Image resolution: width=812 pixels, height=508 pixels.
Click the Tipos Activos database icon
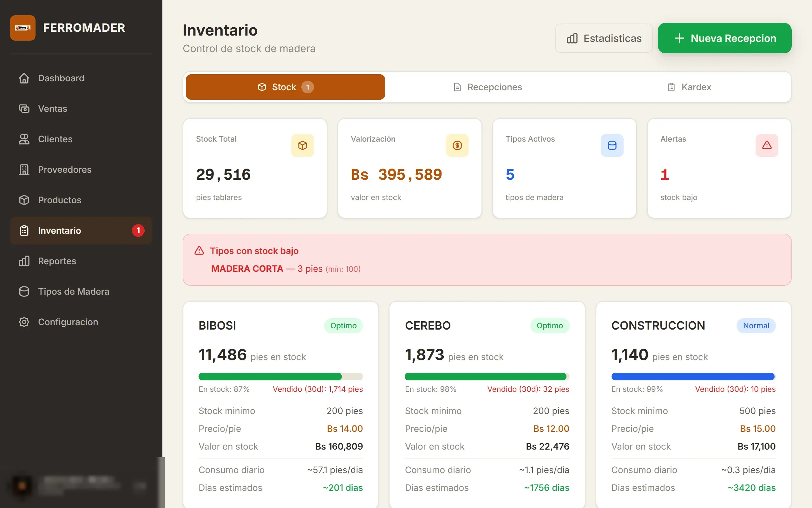pyautogui.click(x=612, y=145)
